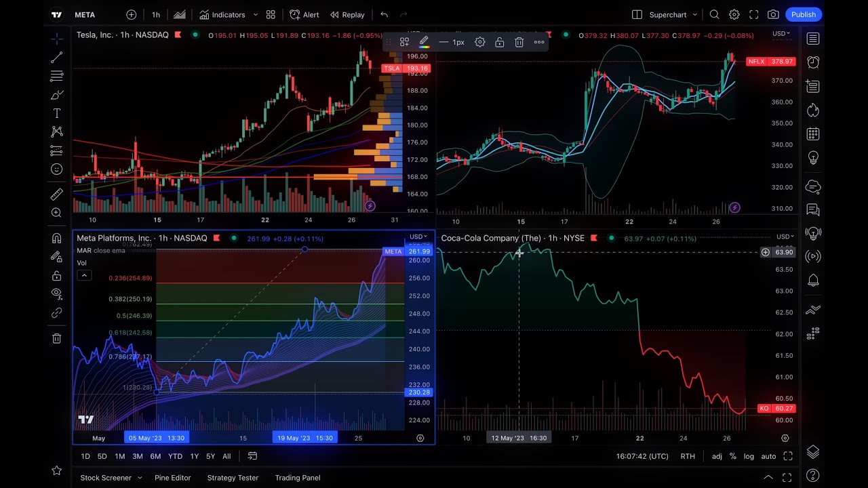Open go to date icon

pyautogui.click(x=252, y=456)
